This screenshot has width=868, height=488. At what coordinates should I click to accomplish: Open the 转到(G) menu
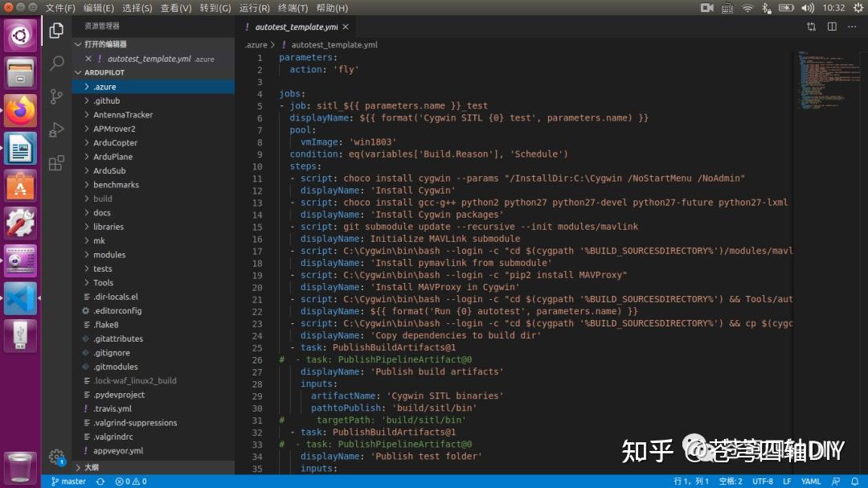pyautogui.click(x=215, y=8)
